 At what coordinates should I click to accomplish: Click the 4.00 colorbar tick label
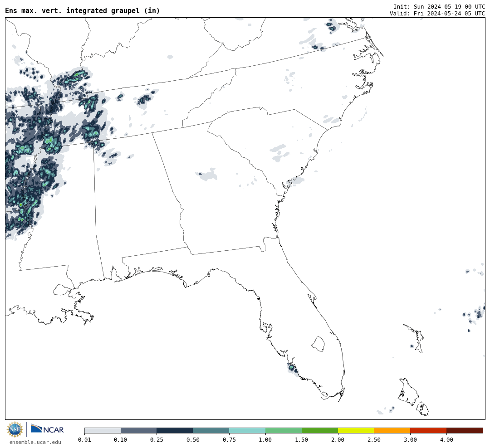[446, 440]
